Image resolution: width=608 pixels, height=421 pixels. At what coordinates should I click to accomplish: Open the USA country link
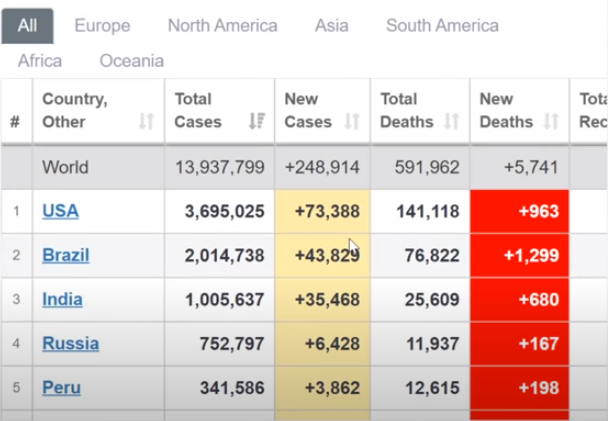coord(60,211)
